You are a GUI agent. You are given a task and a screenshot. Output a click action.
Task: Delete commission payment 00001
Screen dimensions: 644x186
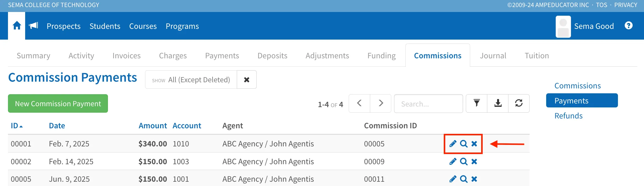[x=474, y=144]
